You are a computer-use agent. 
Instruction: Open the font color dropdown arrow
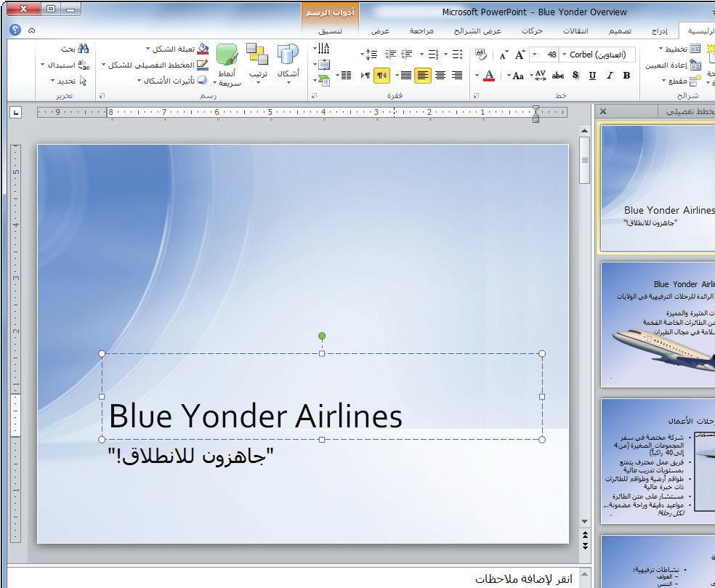[477, 76]
